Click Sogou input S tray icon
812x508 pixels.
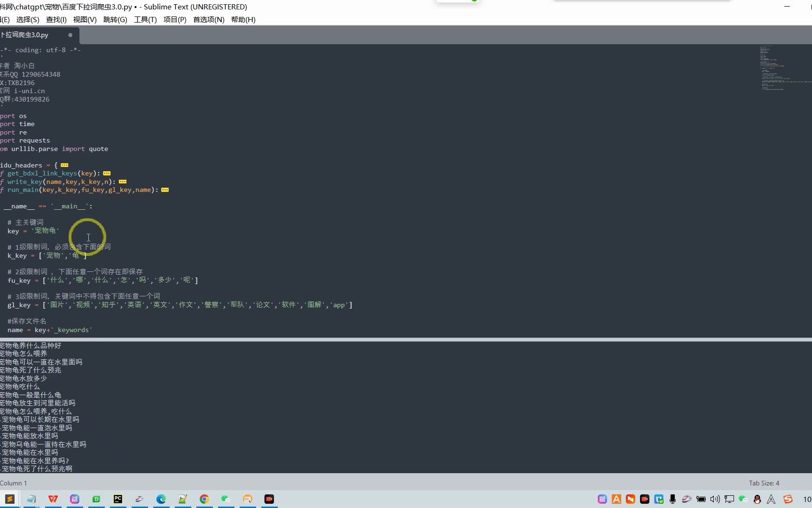point(788,499)
